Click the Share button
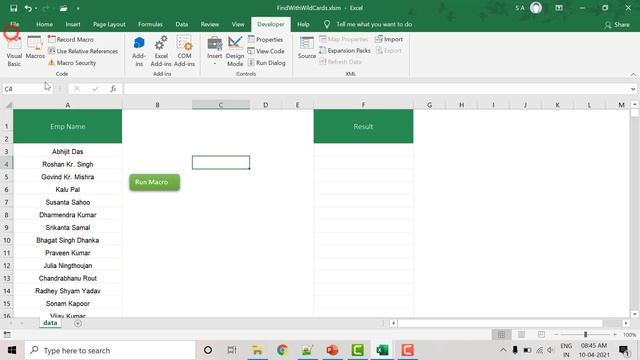This screenshot has width=640, height=360. (x=617, y=25)
